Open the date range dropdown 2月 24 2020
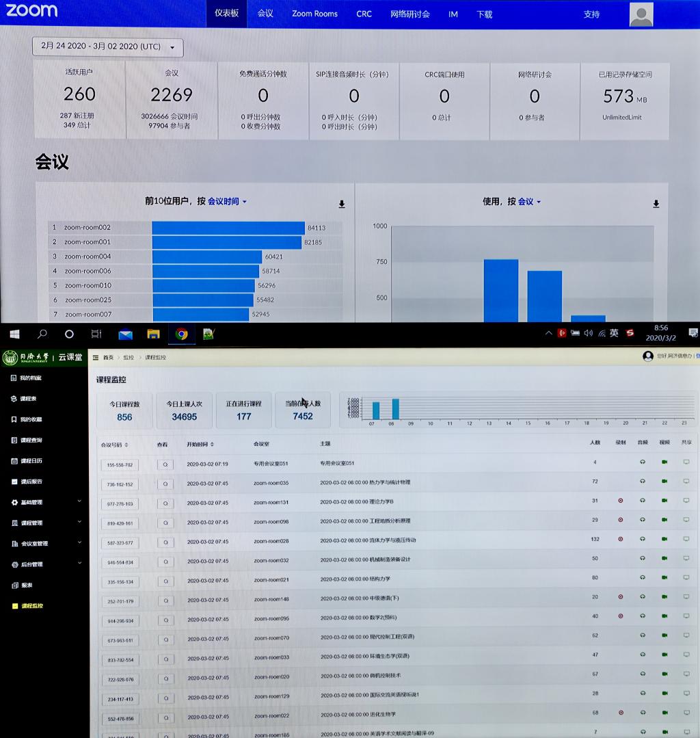Viewport: 700px width, 738px height. (107, 47)
